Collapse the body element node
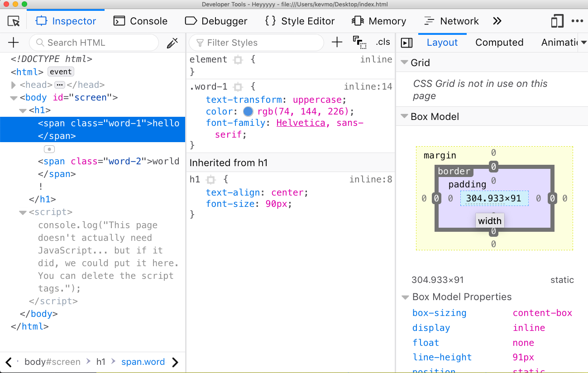The width and height of the screenshot is (588, 373). 14,98
